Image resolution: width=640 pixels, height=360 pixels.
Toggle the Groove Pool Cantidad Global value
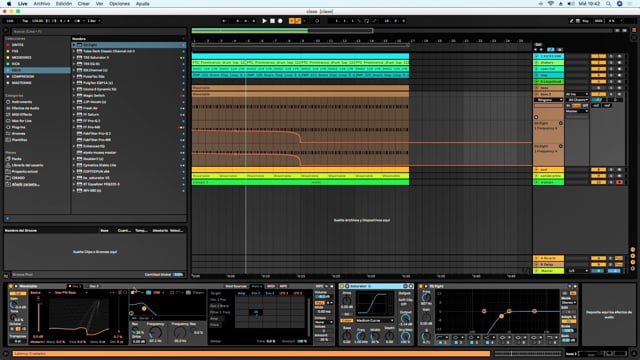point(178,275)
